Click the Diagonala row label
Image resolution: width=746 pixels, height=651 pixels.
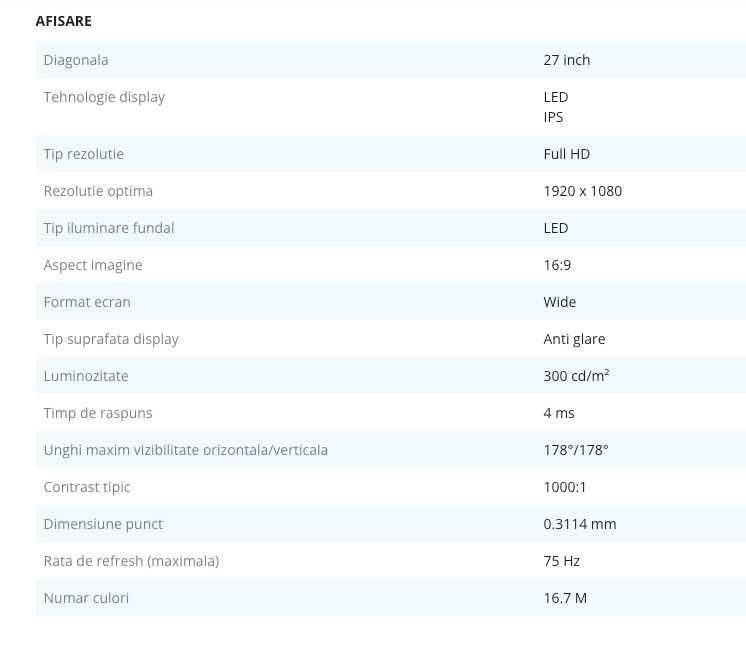click(76, 60)
